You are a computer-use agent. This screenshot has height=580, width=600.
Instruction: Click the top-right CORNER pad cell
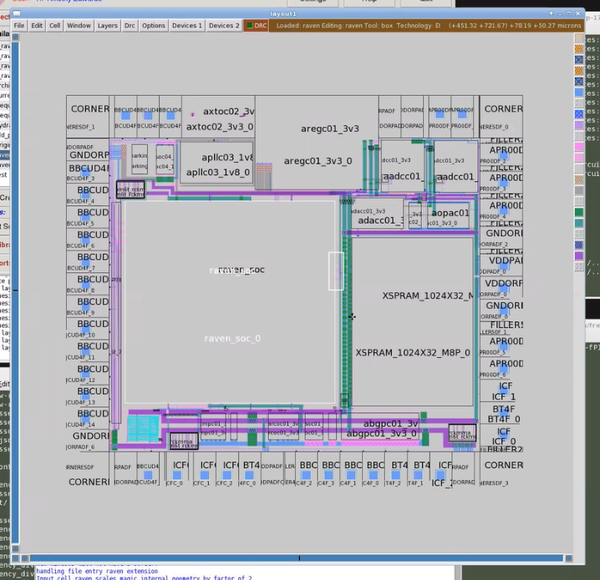(x=501, y=117)
